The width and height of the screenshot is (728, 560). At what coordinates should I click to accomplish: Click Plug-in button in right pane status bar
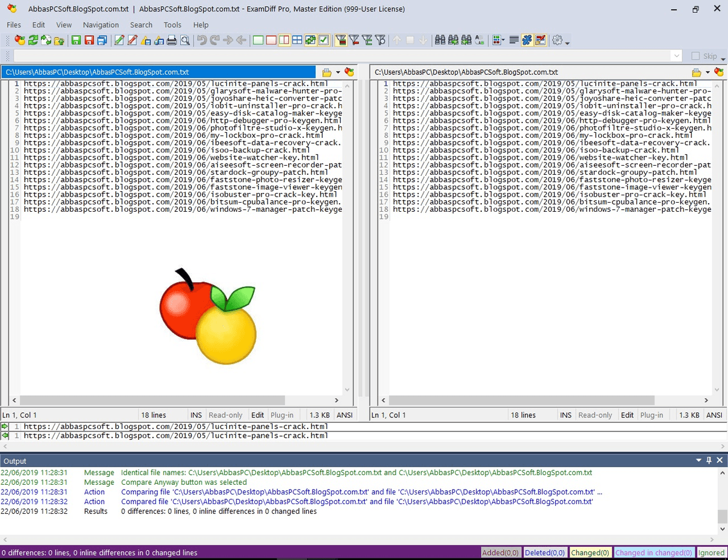(x=652, y=415)
